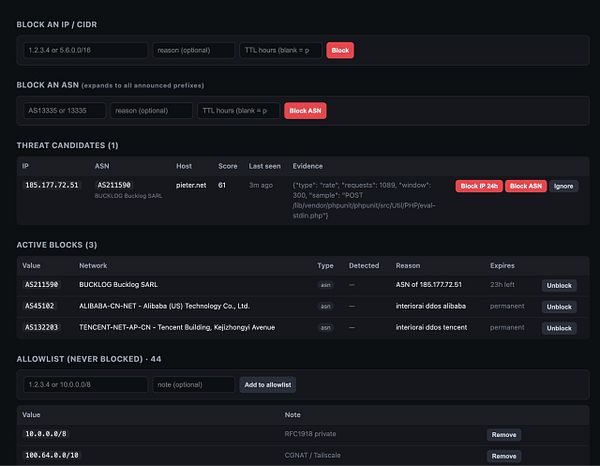
Task: Select the IP 185.177.72.51 cell
Action: pos(52,185)
